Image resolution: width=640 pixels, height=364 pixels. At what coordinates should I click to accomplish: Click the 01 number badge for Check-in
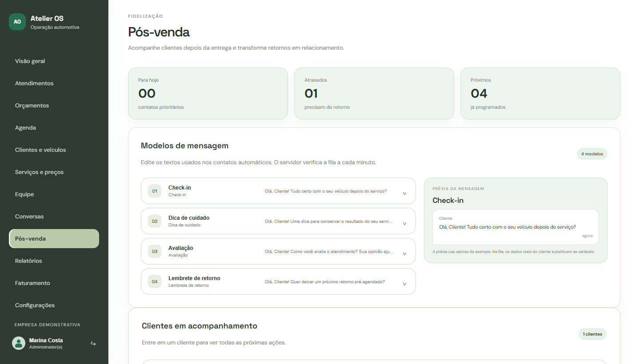tap(155, 191)
